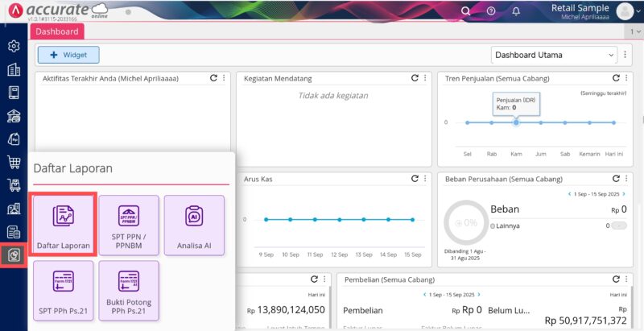This screenshot has width=644, height=331.
Task: Toggle the Lainnya expense switch
Action: point(619,226)
